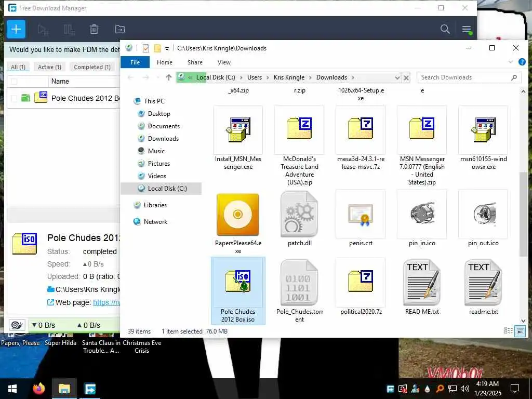Image resolution: width=532 pixels, height=399 pixels.
Task: Select Pictures in navigation pane
Action: click(x=159, y=164)
